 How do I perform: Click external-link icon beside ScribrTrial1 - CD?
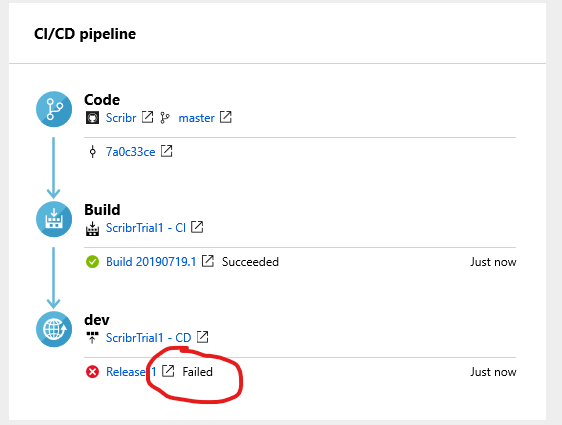[203, 337]
